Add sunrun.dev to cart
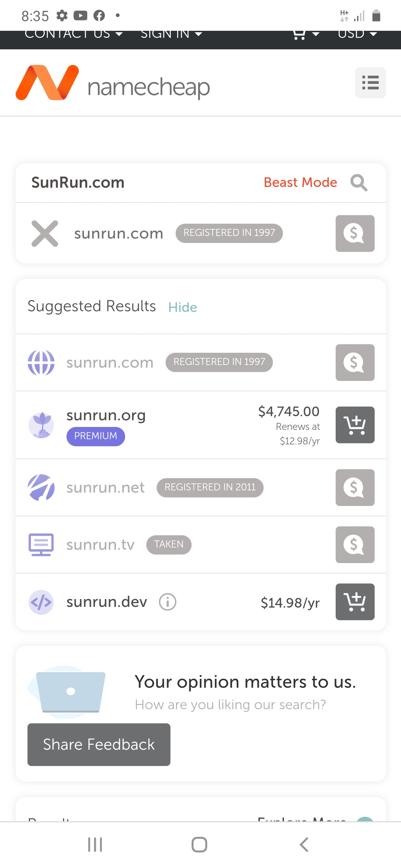Screen dimensions: 401x868 click(x=355, y=602)
